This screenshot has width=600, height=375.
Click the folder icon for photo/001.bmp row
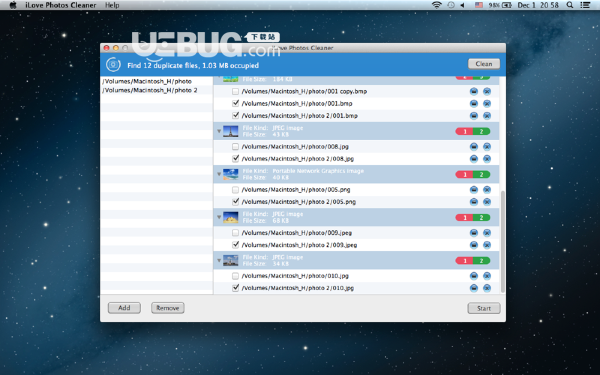click(x=474, y=104)
